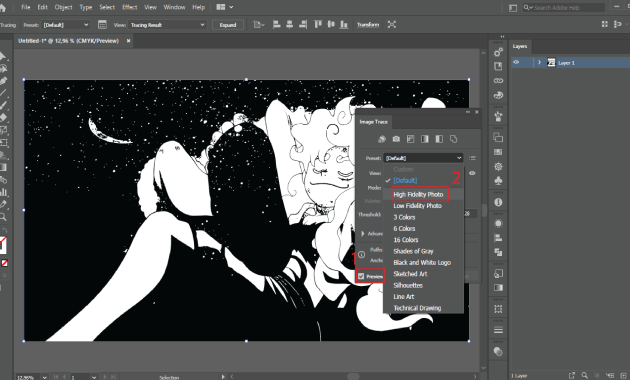
Task: Open the Pathfinder panel icon in the dock
Action: tap(498, 252)
